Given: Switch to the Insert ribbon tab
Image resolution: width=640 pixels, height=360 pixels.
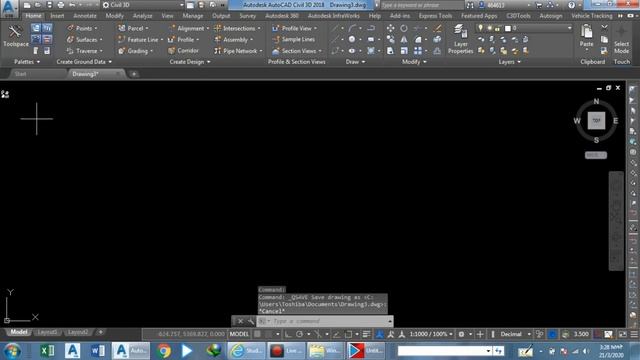Looking at the screenshot, I should pyautogui.click(x=57, y=16).
